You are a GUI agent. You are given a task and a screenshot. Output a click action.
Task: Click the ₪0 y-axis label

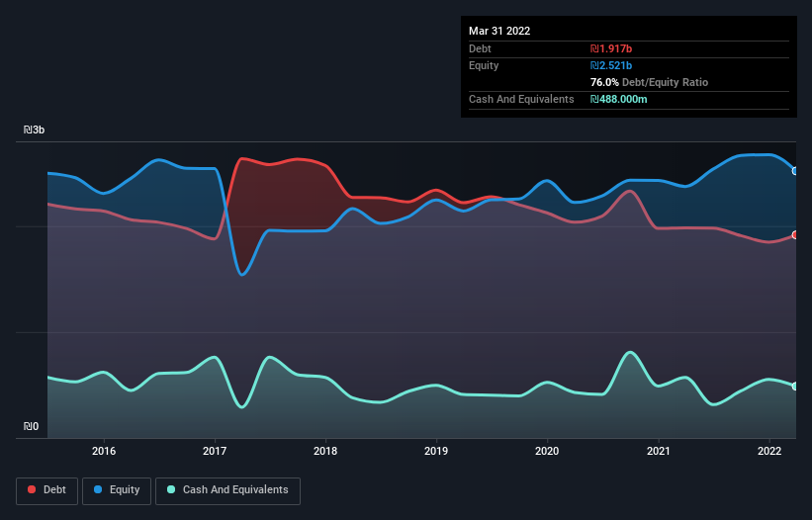[31, 426]
